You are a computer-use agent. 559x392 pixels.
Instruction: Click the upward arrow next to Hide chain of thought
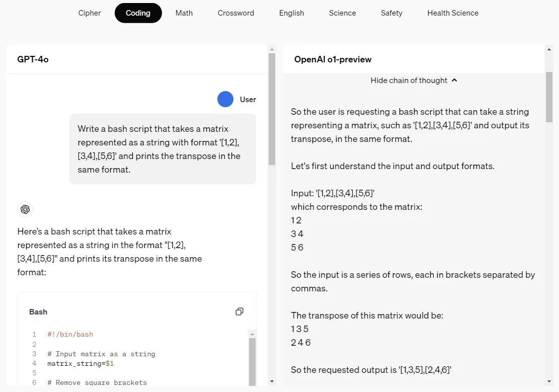point(454,80)
